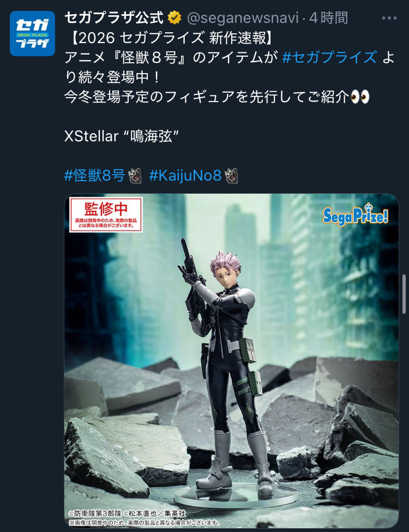This screenshot has width=409, height=532.
Task: Click the ©防衛隊第3部隊 copyright line on the image
Action: pyautogui.click(x=127, y=513)
